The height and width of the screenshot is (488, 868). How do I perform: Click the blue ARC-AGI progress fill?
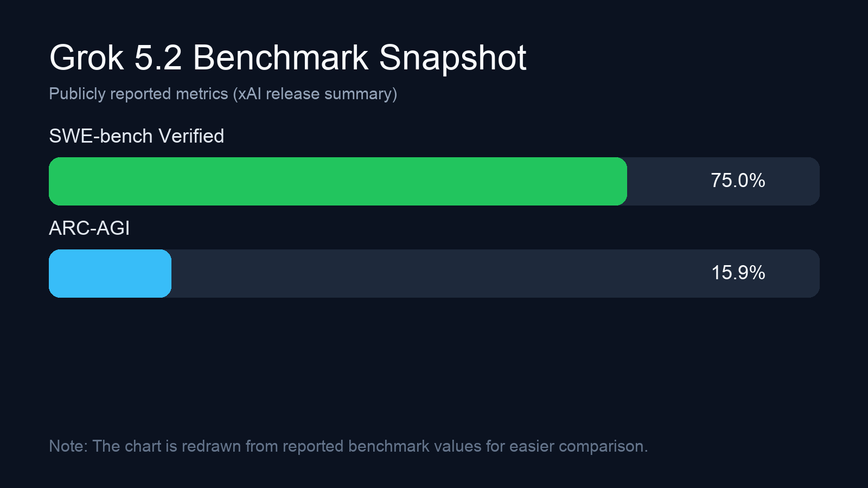click(110, 273)
